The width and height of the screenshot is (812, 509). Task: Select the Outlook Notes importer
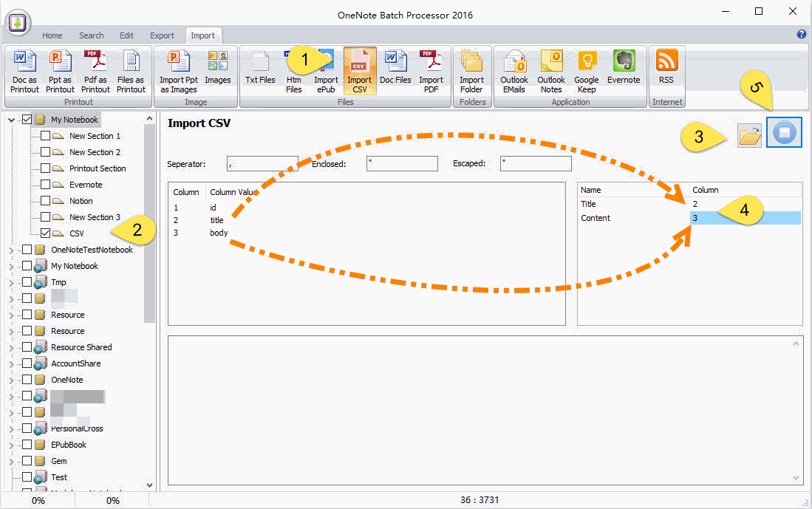551,72
